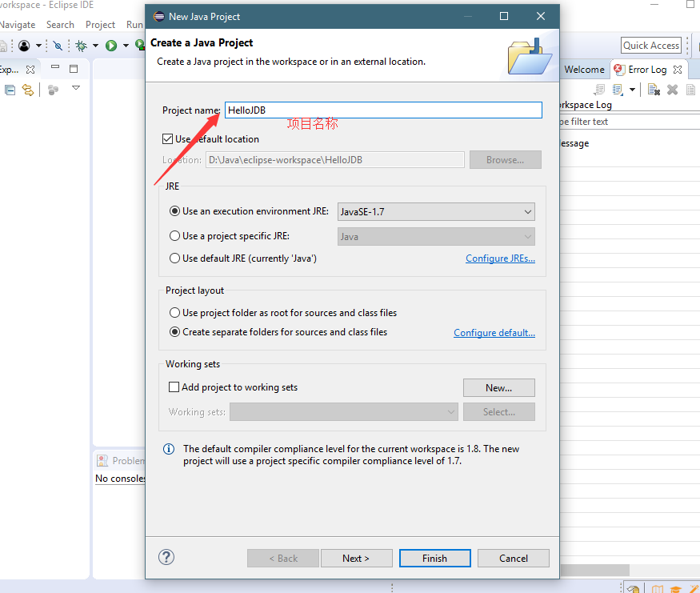Click the New... working set button

498,387
